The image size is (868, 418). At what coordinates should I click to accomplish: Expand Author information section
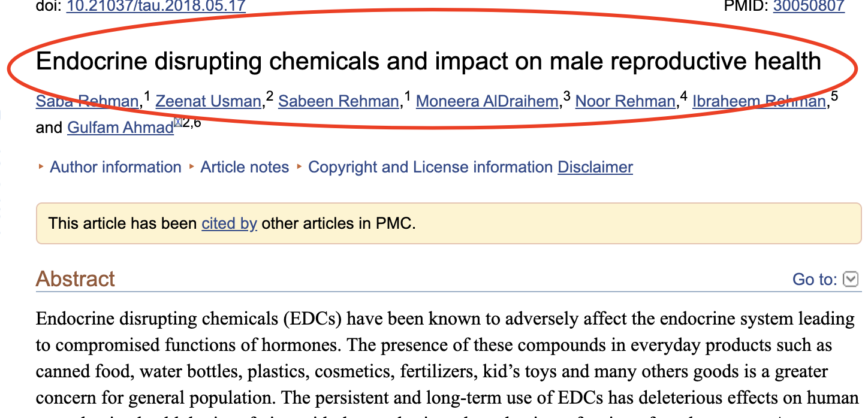pyautogui.click(x=116, y=167)
